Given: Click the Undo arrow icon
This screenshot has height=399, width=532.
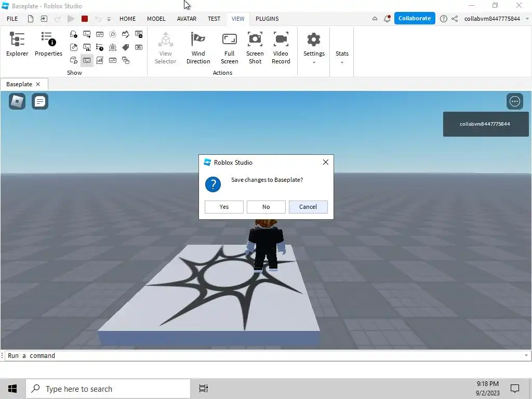Looking at the screenshot, I should coord(98,19).
